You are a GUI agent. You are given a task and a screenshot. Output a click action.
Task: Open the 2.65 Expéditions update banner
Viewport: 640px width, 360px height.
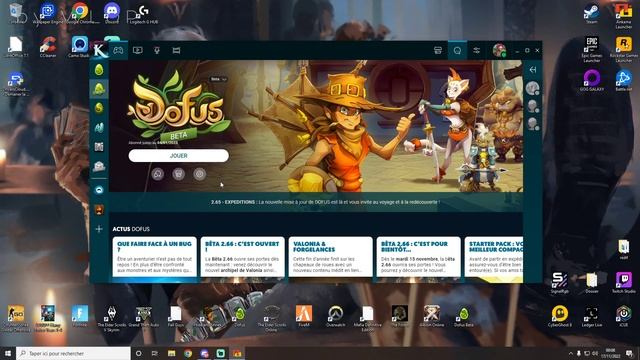point(316,202)
